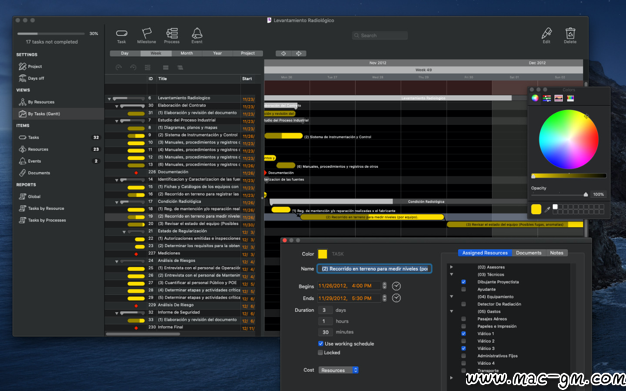Open the Edit pencil tool
The width and height of the screenshot is (626, 391).
pyautogui.click(x=547, y=35)
